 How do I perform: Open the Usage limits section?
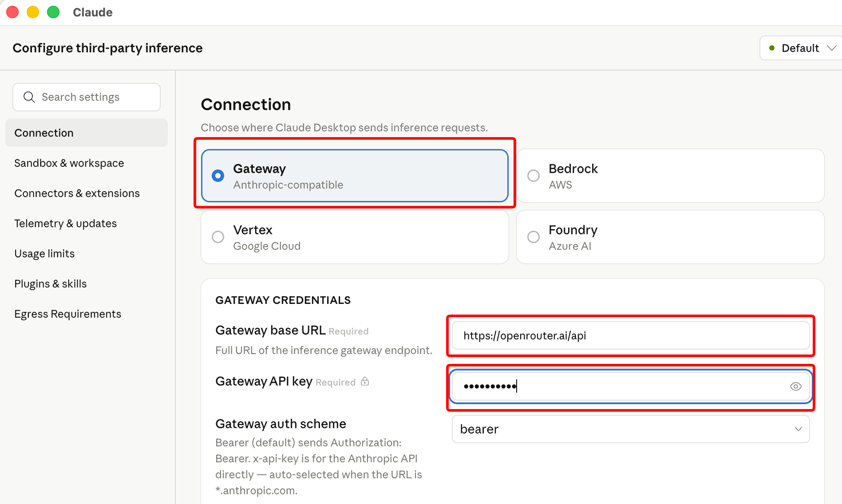tap(44, 253)
